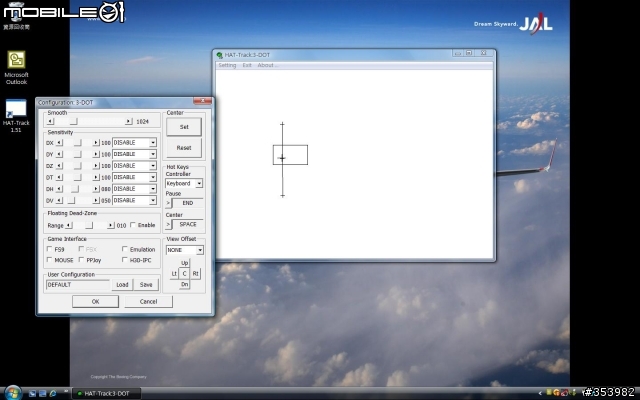Image resolution: width=640 pixels, height=400 pixels.
Task: Check the MOUSE game interface box
Action: (49, 260)
